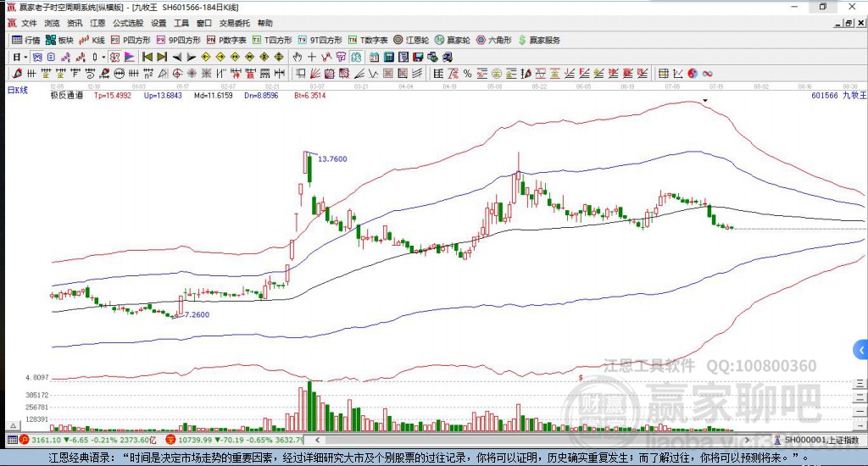Open the 9P四方形 tool
Screen dimensions: 868x466
[x=179, y=40]
